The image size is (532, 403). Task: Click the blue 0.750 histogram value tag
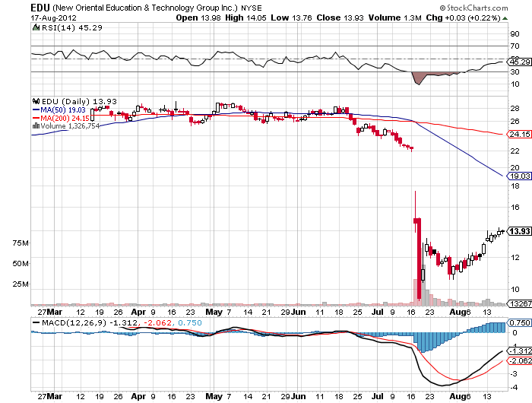(518, 322)
